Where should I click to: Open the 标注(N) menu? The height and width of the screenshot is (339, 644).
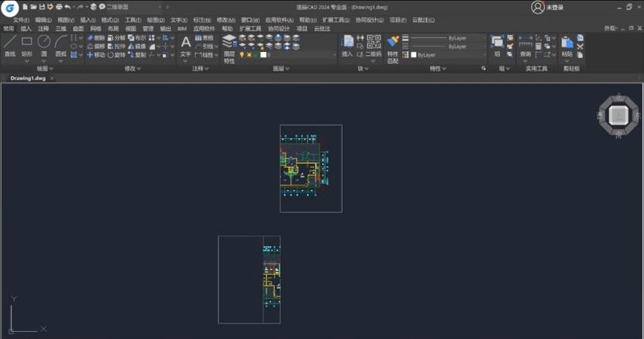(x=202, y=19)
